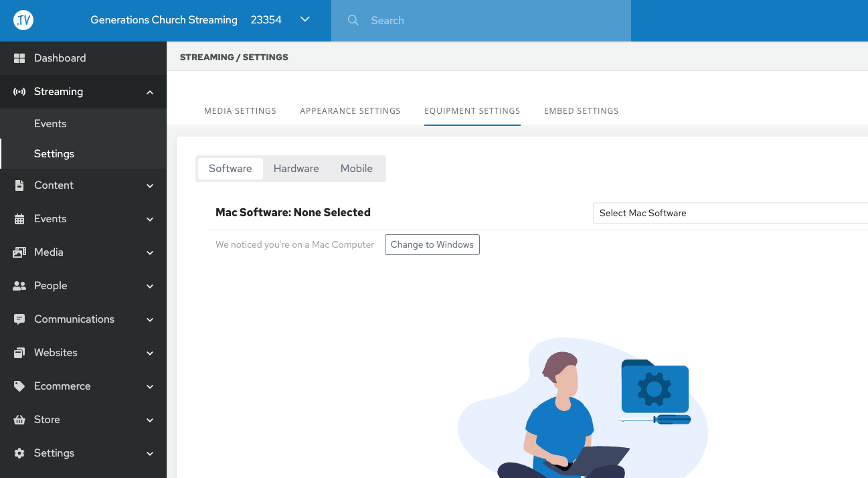Open the Select Mac Software dropdown
The height and width of the screenshot is (478, 868).
[729, 213]
